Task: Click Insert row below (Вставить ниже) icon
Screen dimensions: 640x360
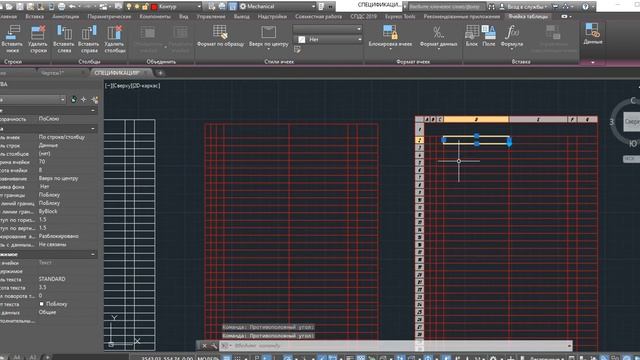Action: 13,32
